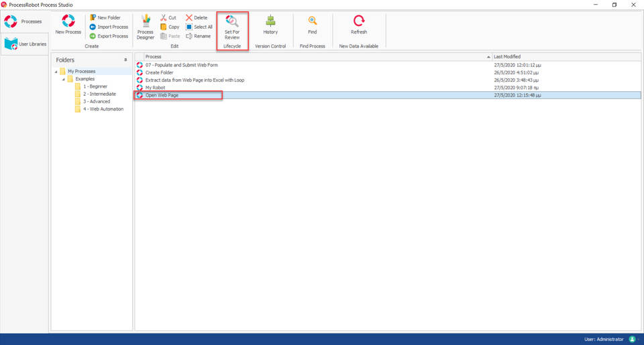Screen dimensions: 644x345
Task: Click the date 27/5/2020 12:15:48
Action: click(x=517, y=95)
